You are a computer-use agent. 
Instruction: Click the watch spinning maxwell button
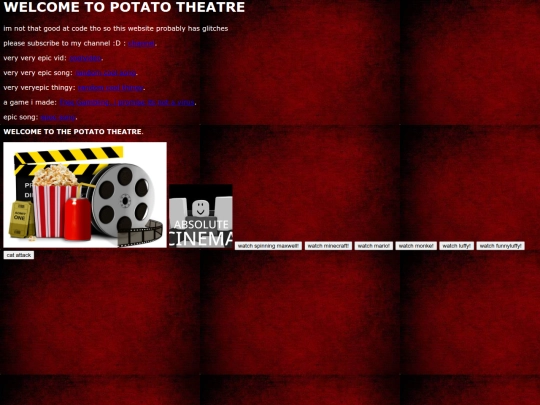pyautogui.click(x=268, y=246)
